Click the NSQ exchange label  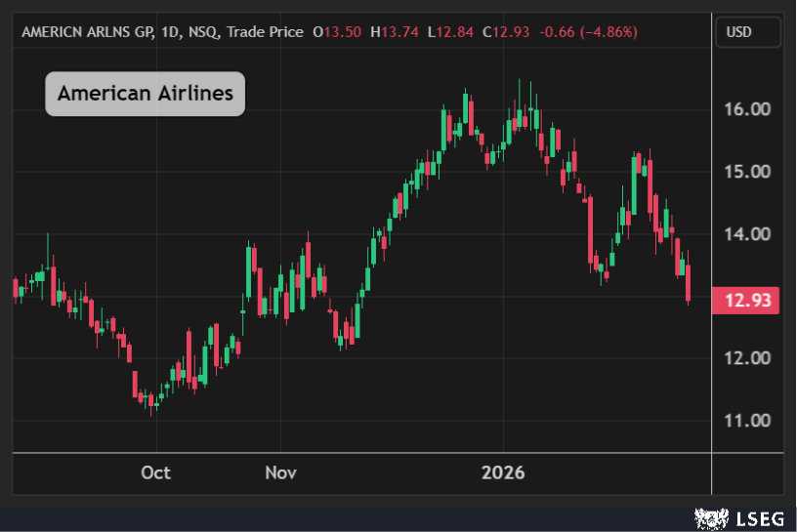click(202, 32)
